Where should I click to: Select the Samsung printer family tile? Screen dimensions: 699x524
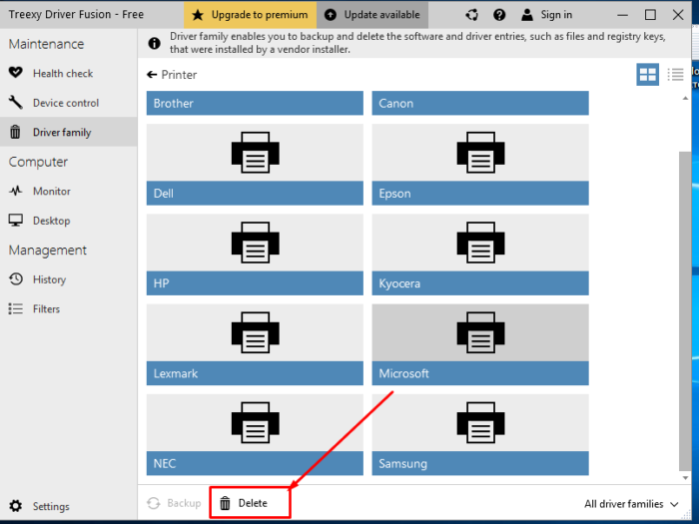tap(480, 434)
